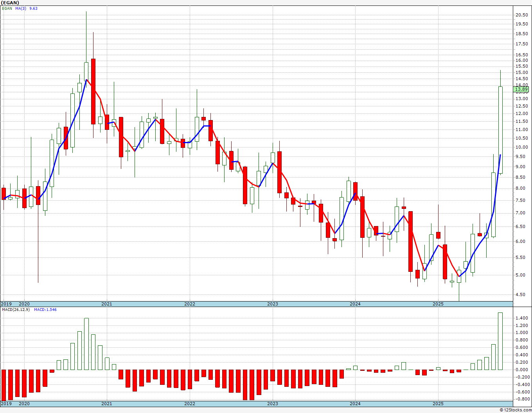Select the MACD(26,12,9) indicator label
The image size is (532, 413).
[16, 310]
